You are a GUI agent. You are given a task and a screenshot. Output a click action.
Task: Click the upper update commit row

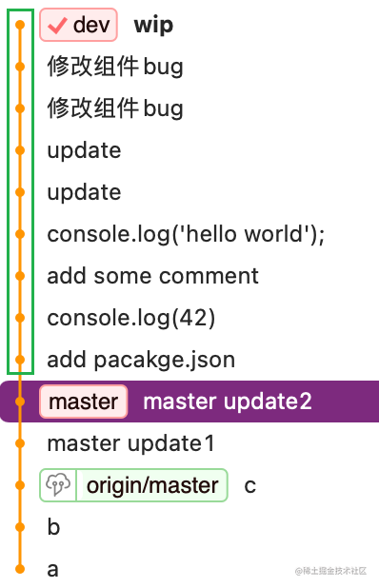pos(84,150)
